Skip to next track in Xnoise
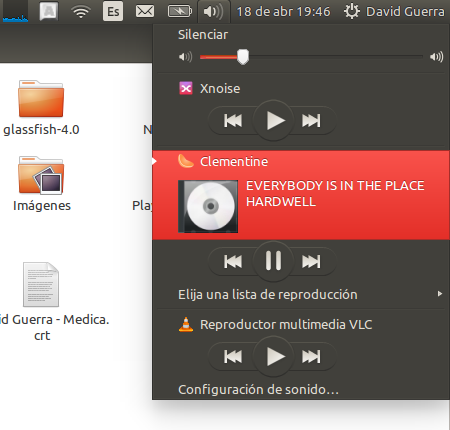This screenshot has height=430, width=450. [311, 120]
